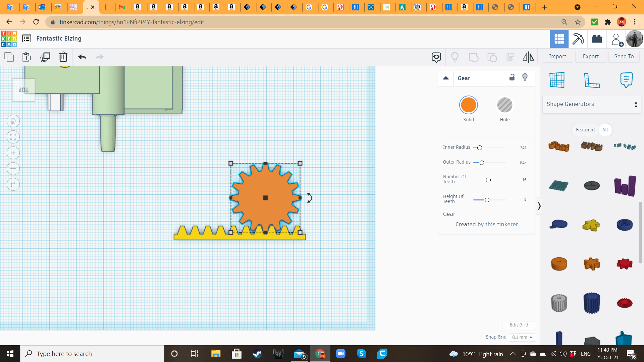The height and width of the screenshot is (362, 644).
Task: Click the Export button
Action: click(x=590, y=57)
